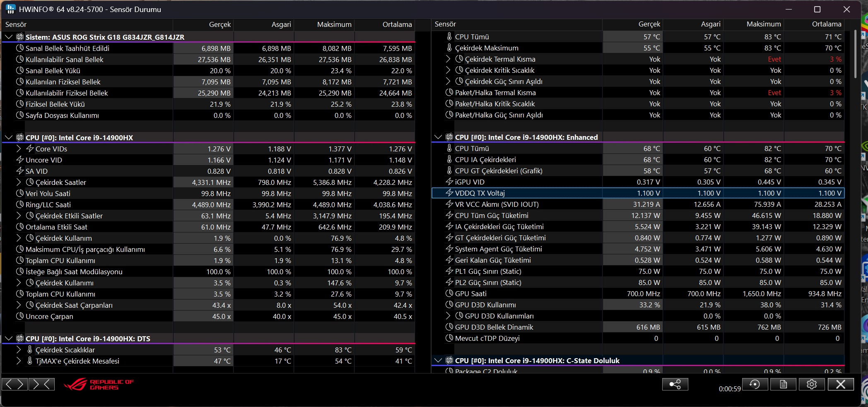
Task: Click the clock icon beside GPU Saati
Action: (x=449, y=293)
